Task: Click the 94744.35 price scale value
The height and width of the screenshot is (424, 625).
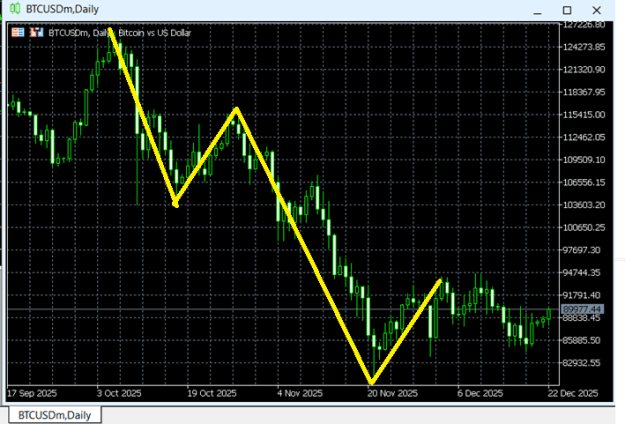Action: [584, 273]
